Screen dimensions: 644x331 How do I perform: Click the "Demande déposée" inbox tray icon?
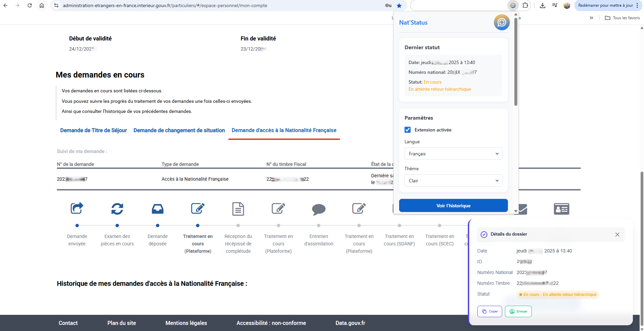click(x=157, y=209)
